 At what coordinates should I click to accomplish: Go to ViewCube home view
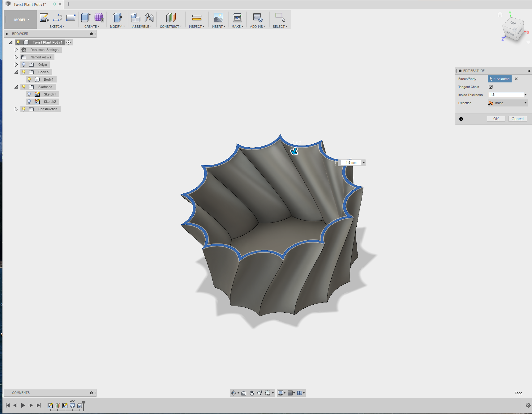click(x=500, y=15)
